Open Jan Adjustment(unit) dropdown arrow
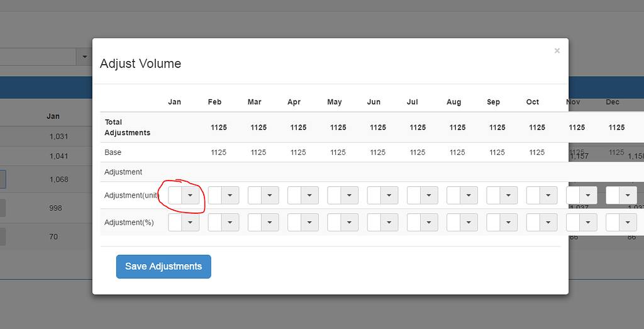 [x=191, y=196]
